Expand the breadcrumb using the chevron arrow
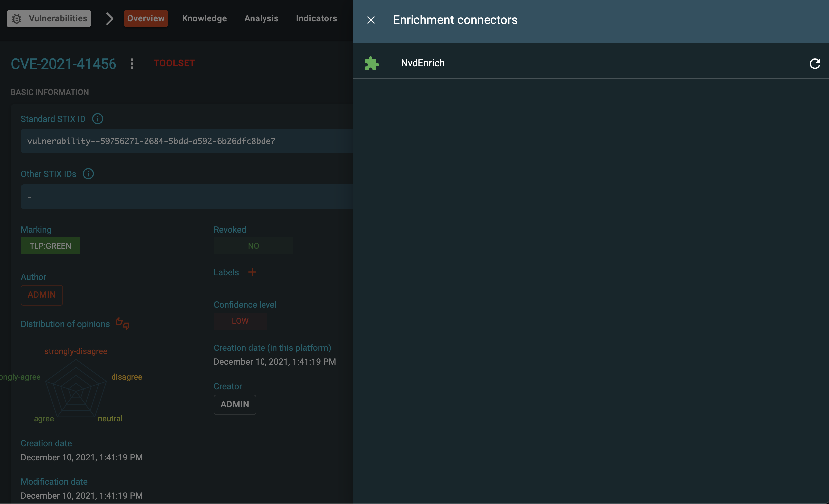829x504 pixels. [109, 19]
